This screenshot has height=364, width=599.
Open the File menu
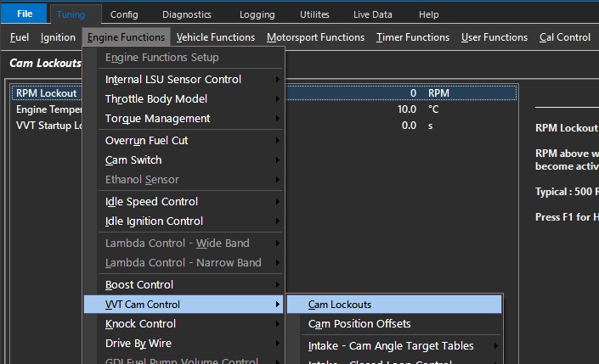pyautogui.click(x=25, y=14)
